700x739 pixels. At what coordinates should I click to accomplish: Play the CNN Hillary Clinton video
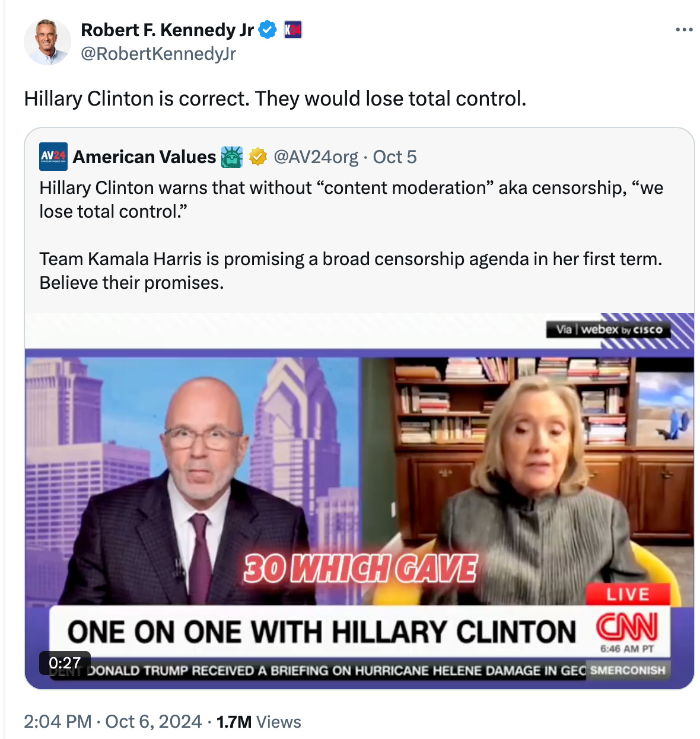pos(359,501)
